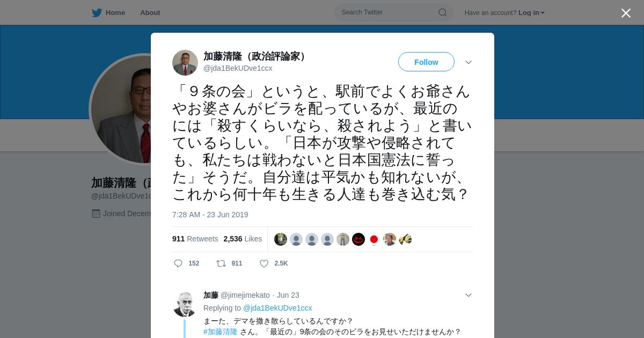Go to Home in top navigation

115,13
